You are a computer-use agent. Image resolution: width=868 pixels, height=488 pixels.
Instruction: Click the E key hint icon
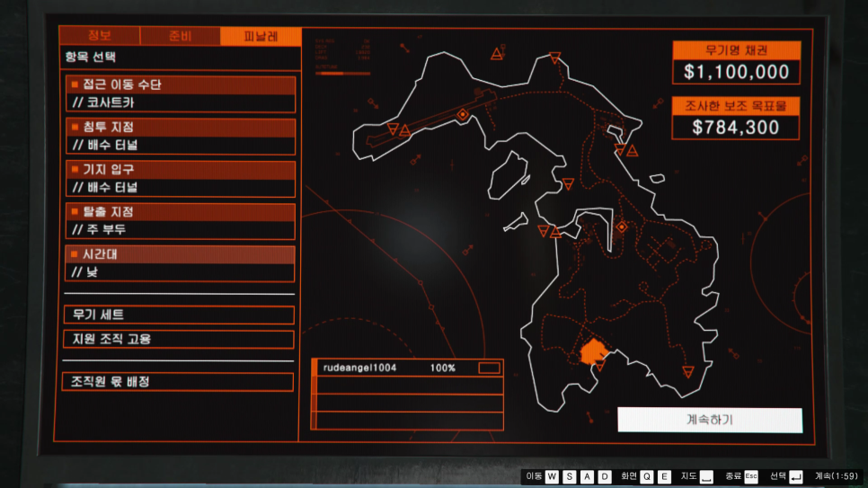point(665,476)
